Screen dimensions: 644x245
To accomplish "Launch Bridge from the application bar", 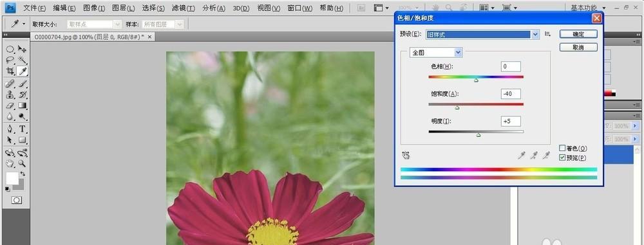I will click(362, 8).
